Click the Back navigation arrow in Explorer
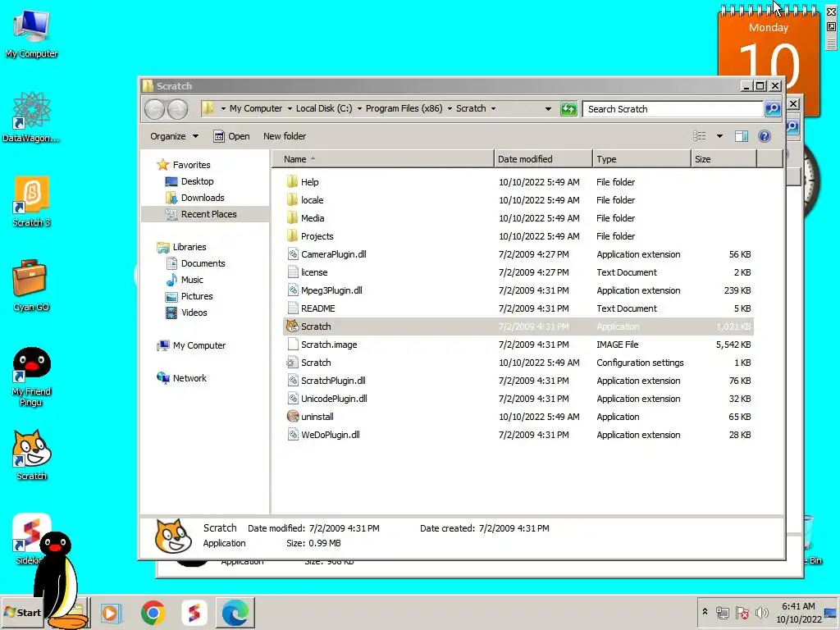 pos(155,109)
